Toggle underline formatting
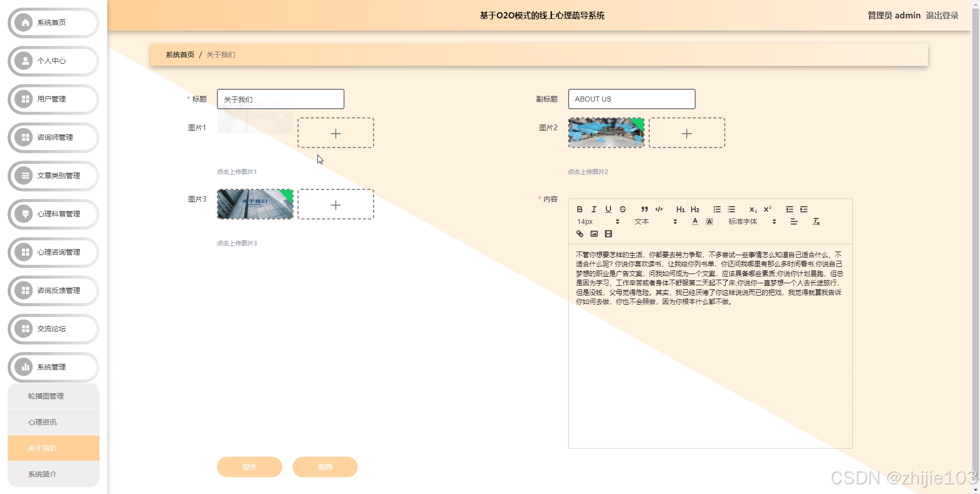The image size is (980, 494). coord(608,209)
